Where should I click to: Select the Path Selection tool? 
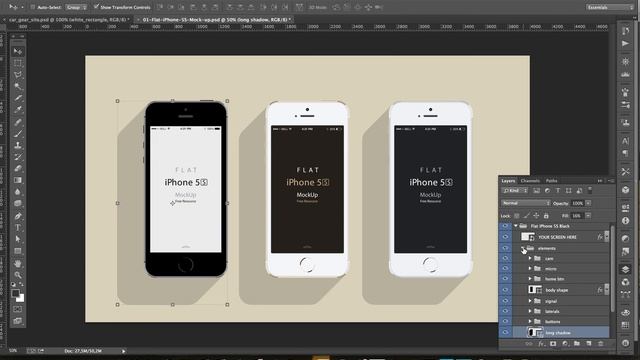[x=18, y=239]
